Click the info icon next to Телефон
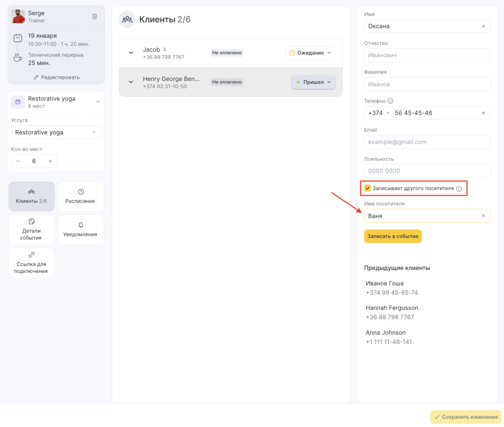This screenshot has width=504, height=427. click(x=390, y=101)
